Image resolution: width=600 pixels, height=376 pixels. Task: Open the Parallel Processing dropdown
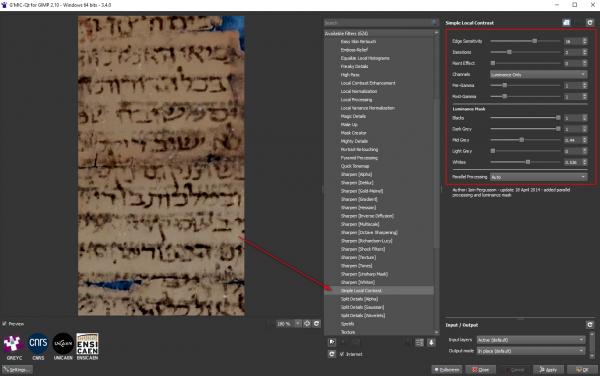538,177
